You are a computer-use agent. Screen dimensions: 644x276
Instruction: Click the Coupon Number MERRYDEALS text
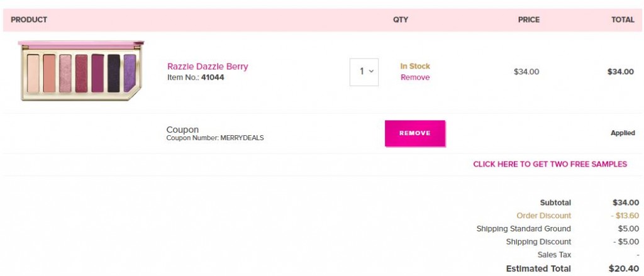click(x=215, y=138)
